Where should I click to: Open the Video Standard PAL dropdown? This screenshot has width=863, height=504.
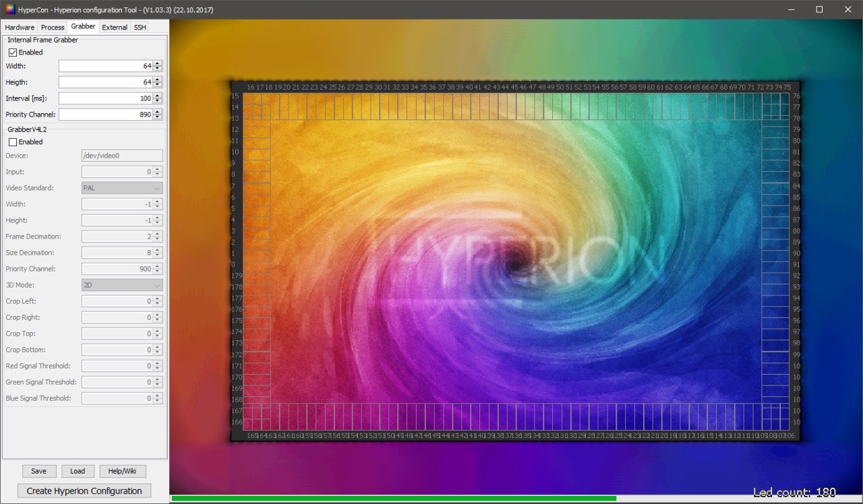122,188
